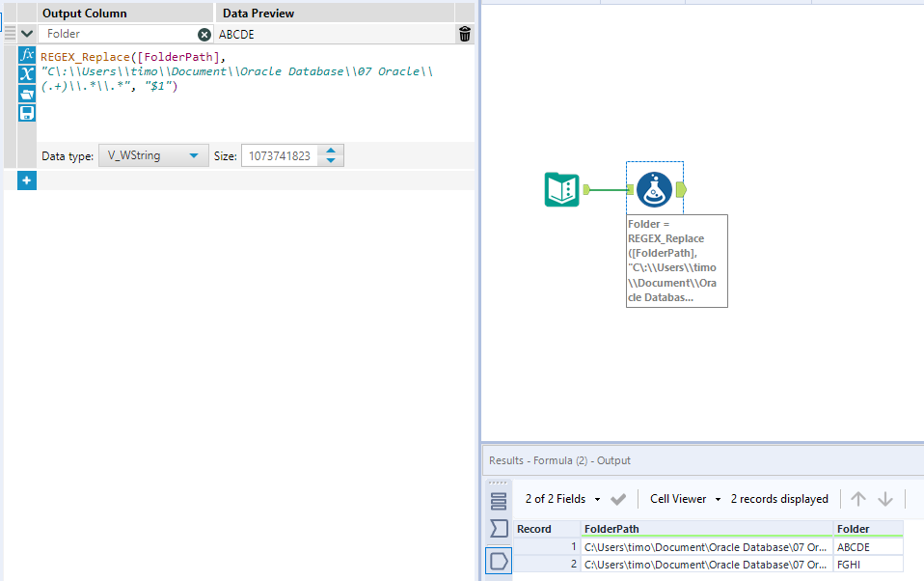Delete the expression using trash icon

464,34
